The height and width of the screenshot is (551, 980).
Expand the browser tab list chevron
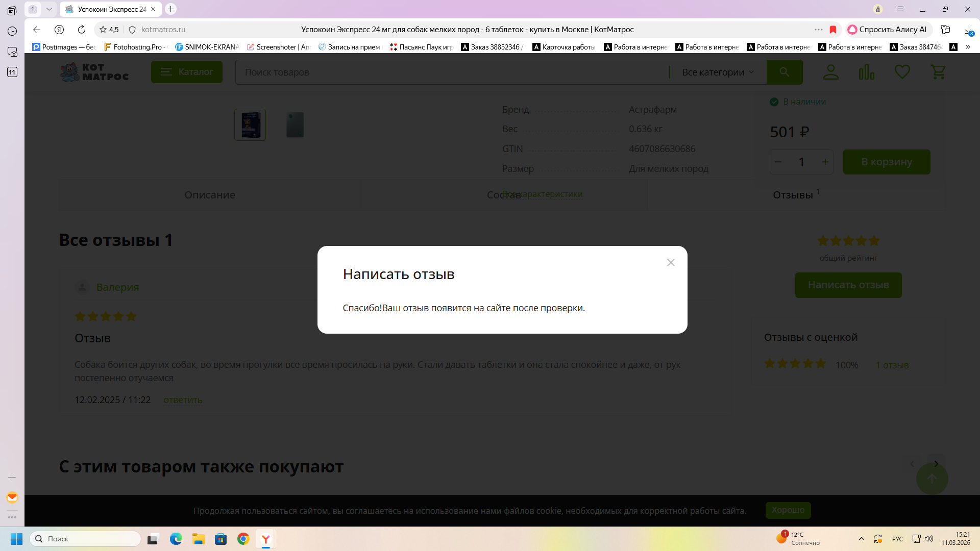click(x=49, y=9)
